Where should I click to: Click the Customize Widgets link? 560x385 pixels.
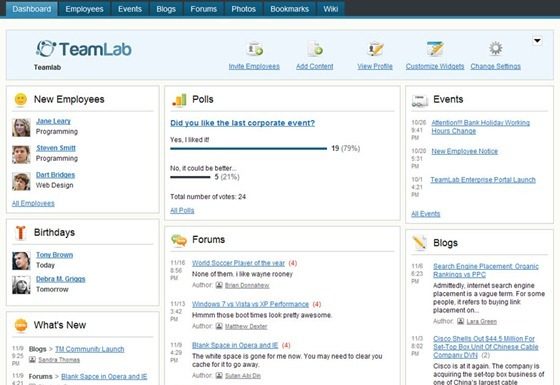pos(435,66)
